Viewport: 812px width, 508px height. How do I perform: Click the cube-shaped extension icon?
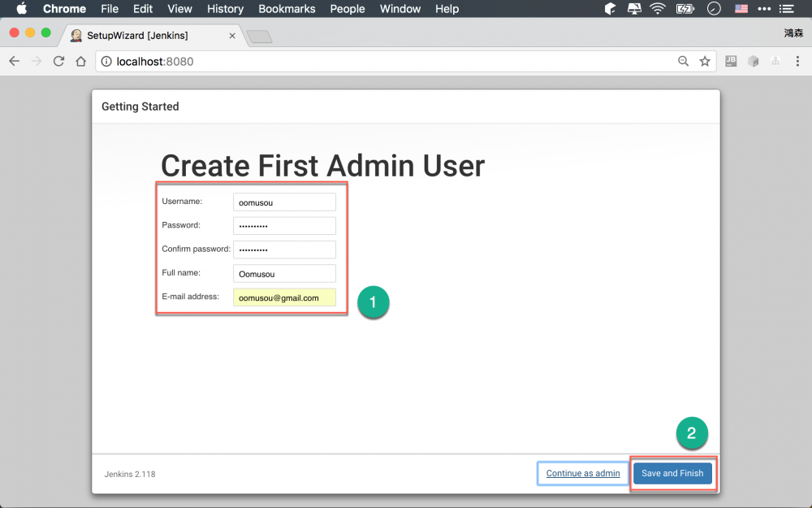click(x=753, y=61)
